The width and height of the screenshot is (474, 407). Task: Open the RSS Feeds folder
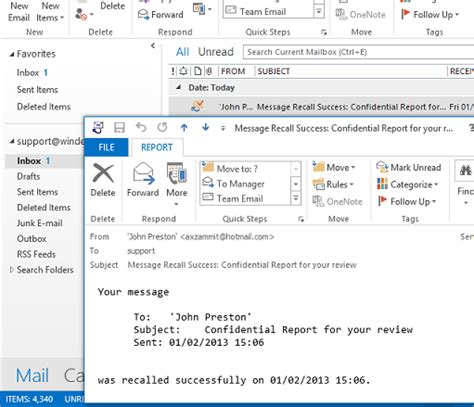pos(36,254)
